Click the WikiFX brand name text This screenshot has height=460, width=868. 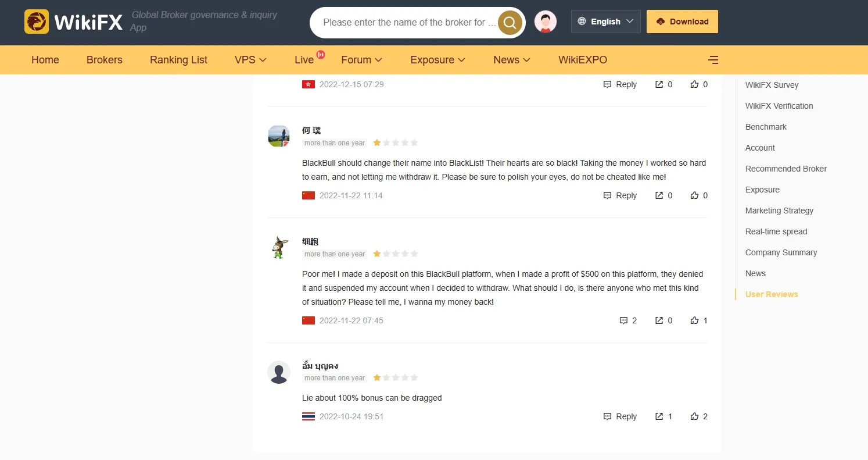coord(88,22)
